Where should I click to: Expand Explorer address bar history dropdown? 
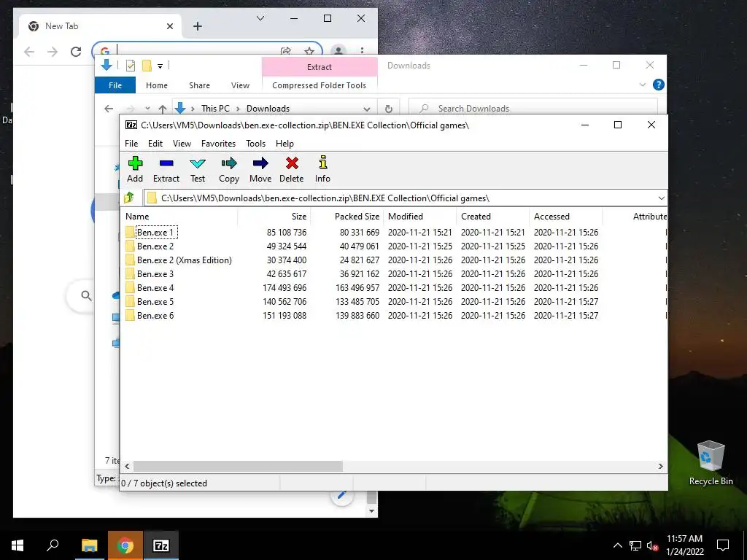366,109
